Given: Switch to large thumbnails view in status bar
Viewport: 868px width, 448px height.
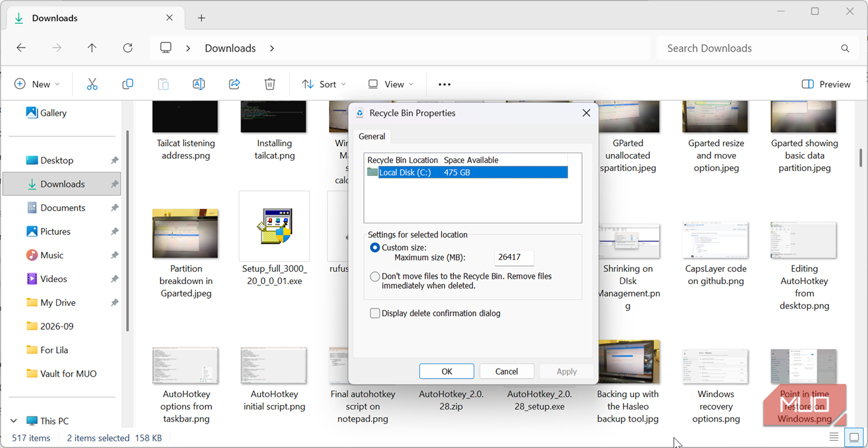Looking at the screenshot, I should point(854,437).
